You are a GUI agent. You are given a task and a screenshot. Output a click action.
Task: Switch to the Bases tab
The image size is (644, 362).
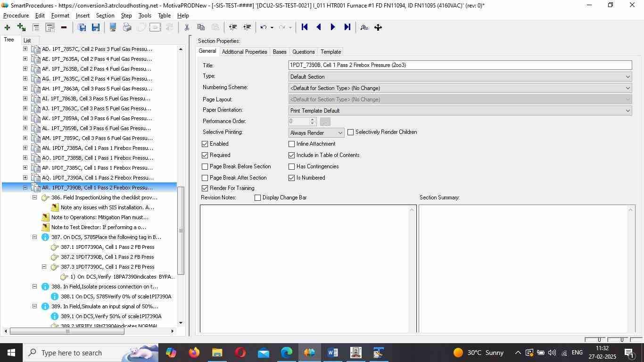point(280,52)
